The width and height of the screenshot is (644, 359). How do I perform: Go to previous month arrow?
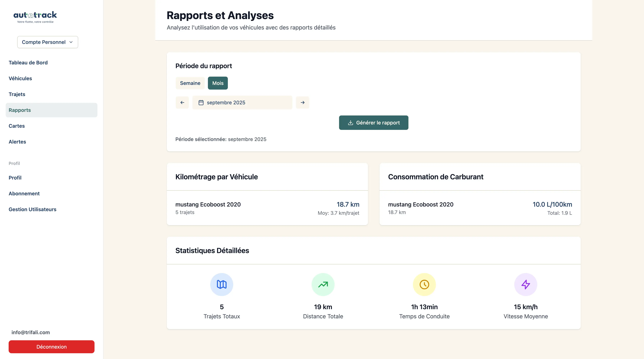182,103
